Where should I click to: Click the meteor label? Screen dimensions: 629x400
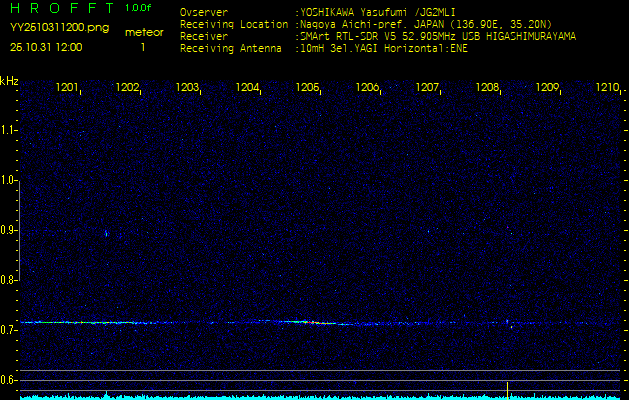tap(144, 32)
